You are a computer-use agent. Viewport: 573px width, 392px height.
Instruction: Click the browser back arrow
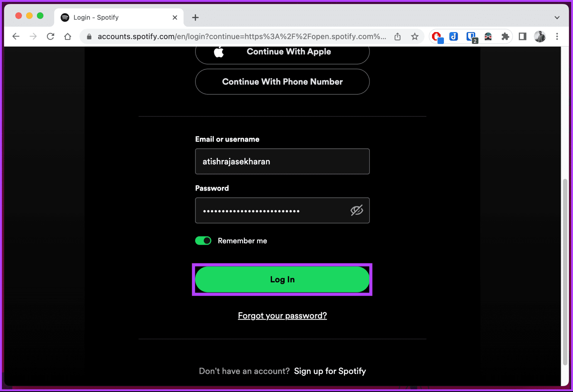(16, 36)
